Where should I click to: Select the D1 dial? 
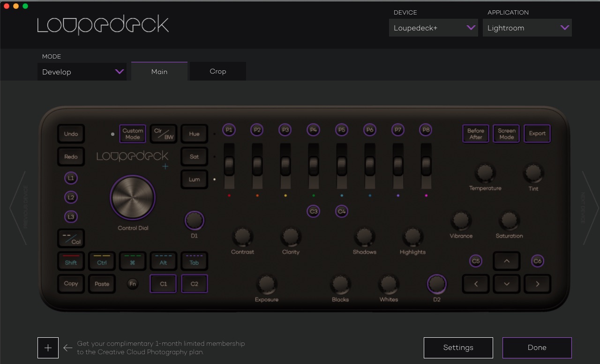coord(194,220)
